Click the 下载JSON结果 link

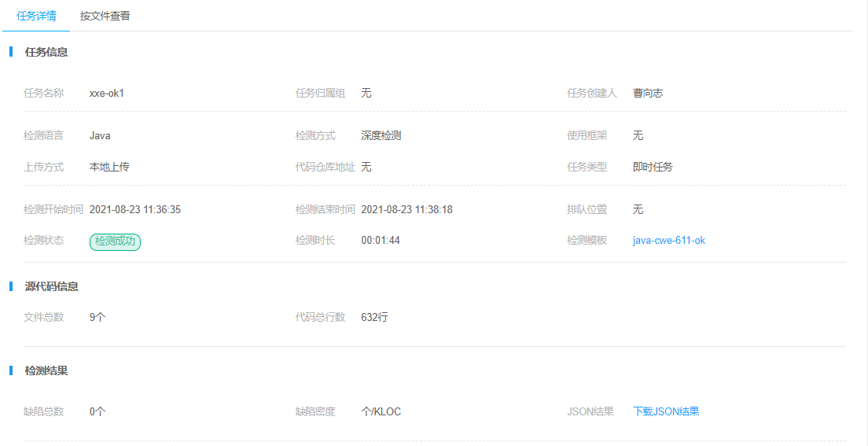[666, 411]
